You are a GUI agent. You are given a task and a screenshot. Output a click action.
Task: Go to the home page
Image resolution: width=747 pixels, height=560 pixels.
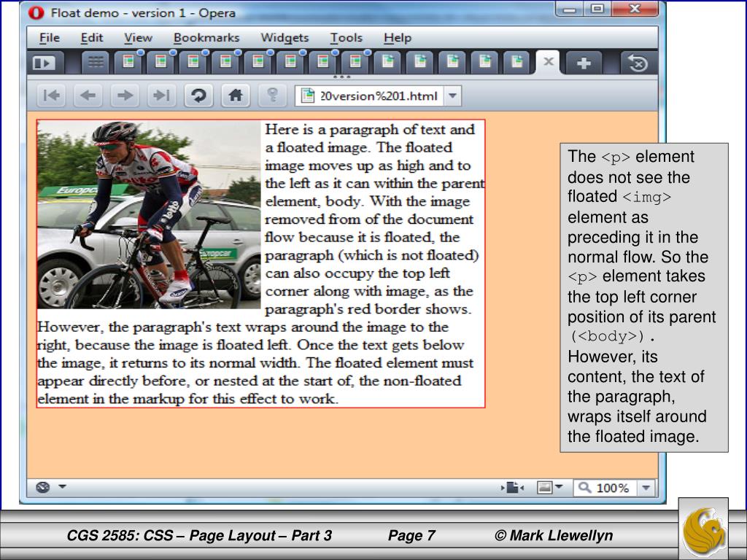point(236,96)
